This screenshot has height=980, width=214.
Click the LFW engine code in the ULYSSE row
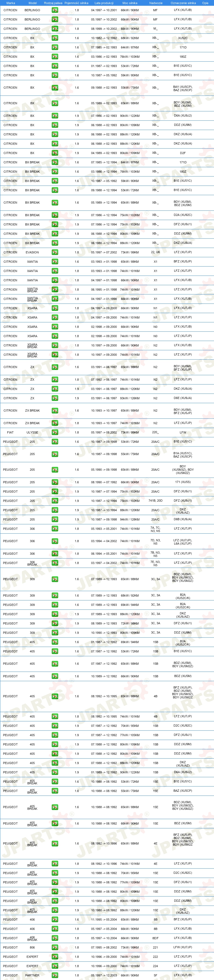(183, 432)
